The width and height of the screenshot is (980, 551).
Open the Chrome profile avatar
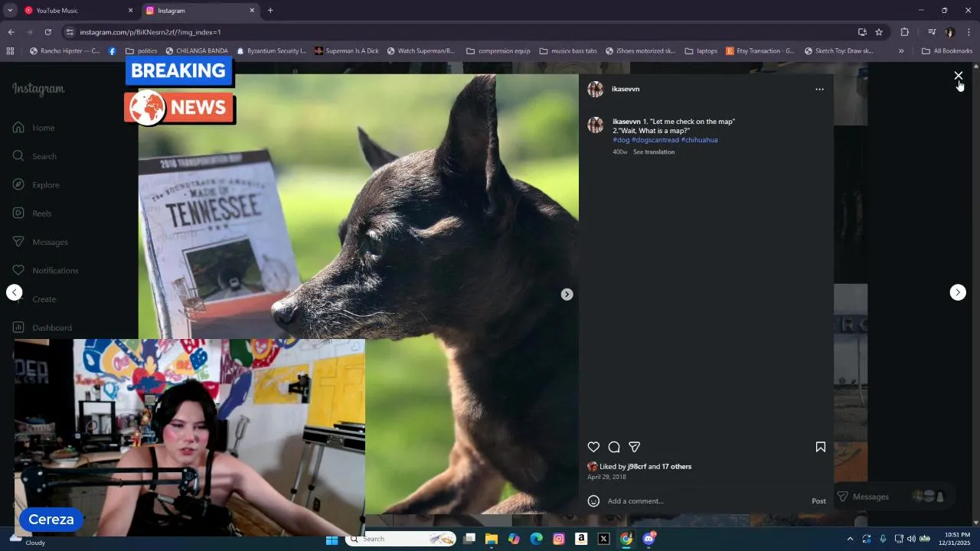coord(950,32)
